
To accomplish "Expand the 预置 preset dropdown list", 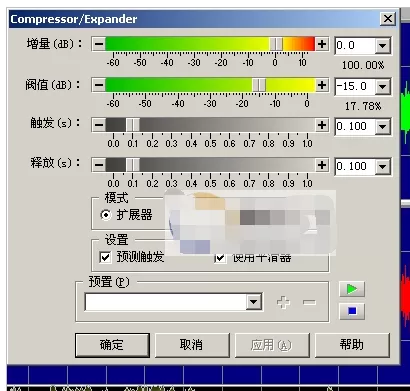I will point(254,302).
